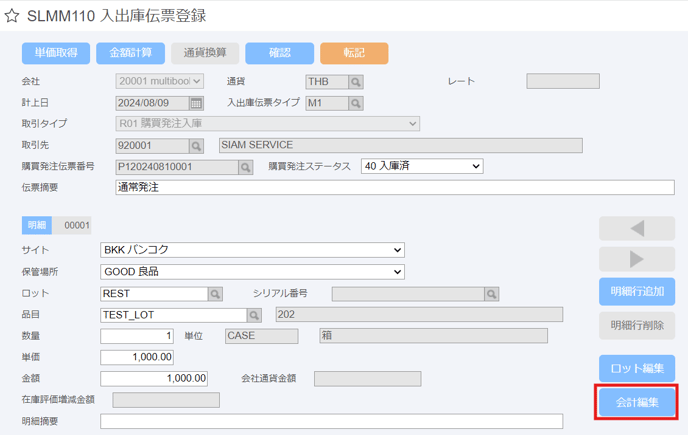Click the 会計編集 button

[x=637, y=402]
